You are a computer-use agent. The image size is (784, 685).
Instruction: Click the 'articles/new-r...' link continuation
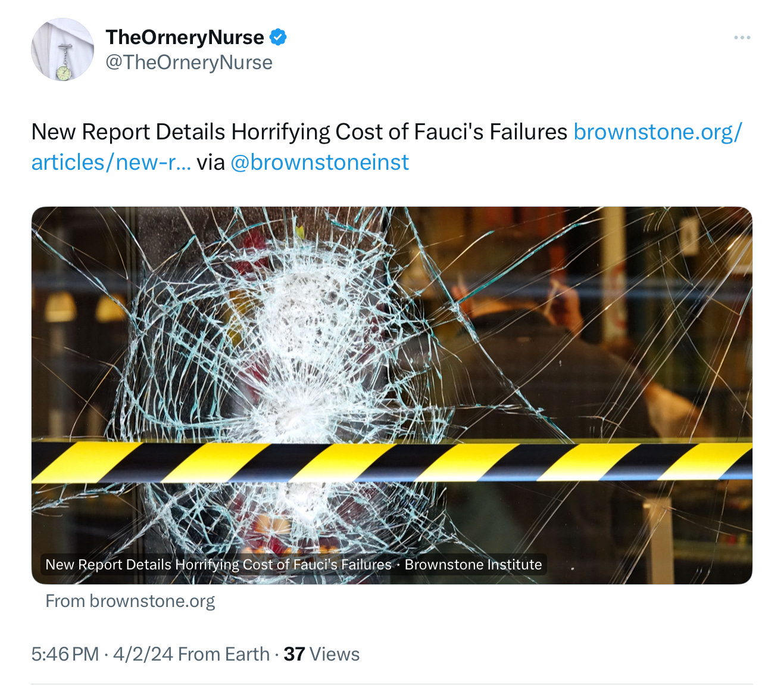pos(111,162)
